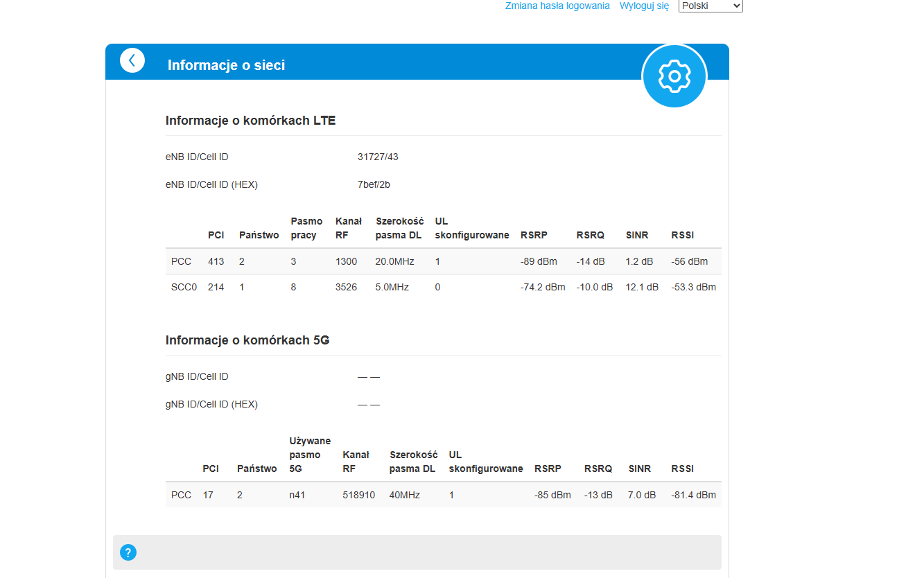Click the Pasmo pracy column header

pos(306,228)
